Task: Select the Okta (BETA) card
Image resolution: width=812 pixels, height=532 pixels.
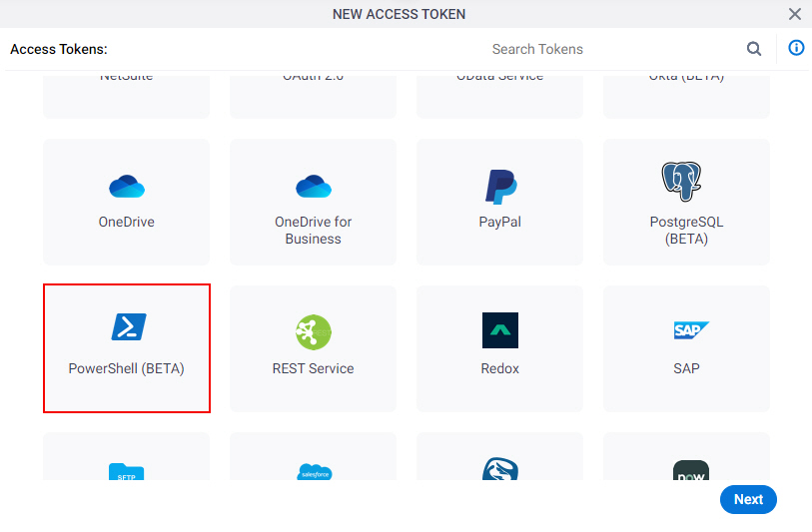Action: [x=687, y=97]
